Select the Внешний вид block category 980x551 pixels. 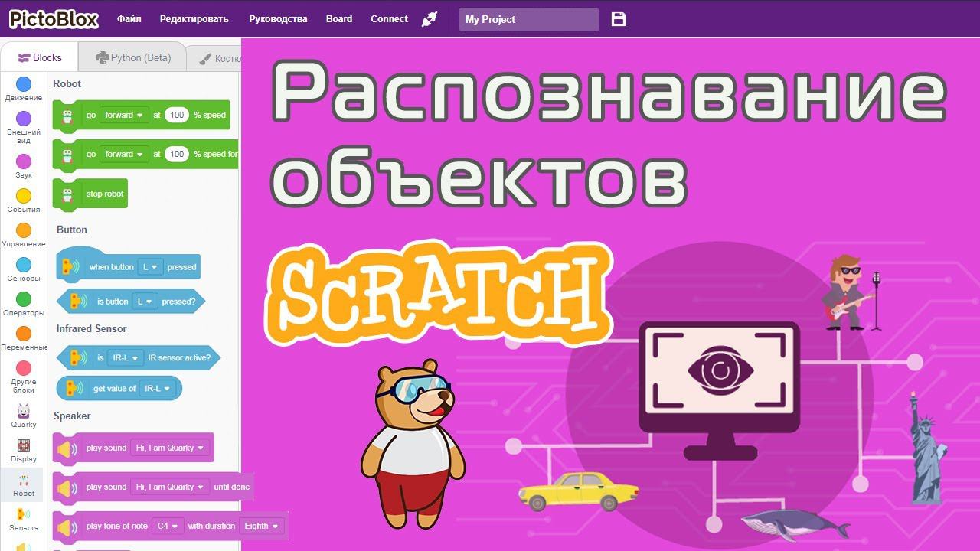click(x=24, y=127)
